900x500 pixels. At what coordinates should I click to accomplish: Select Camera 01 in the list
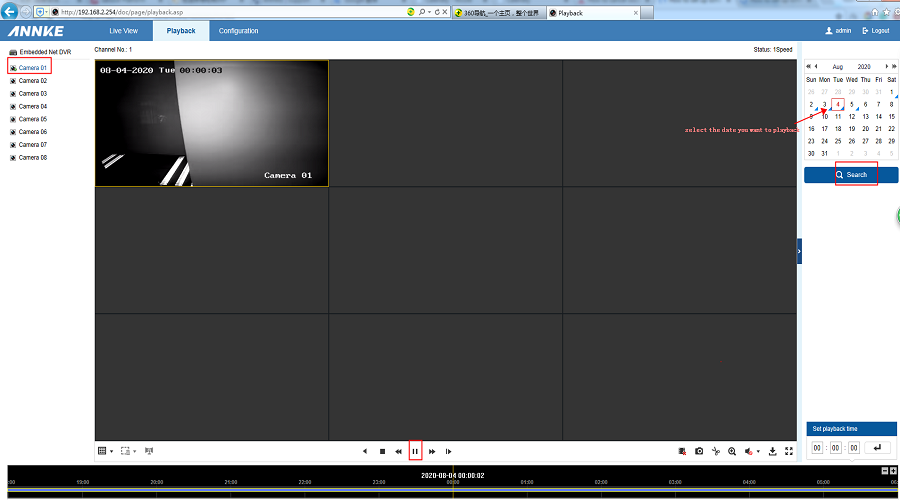(29, 68)
